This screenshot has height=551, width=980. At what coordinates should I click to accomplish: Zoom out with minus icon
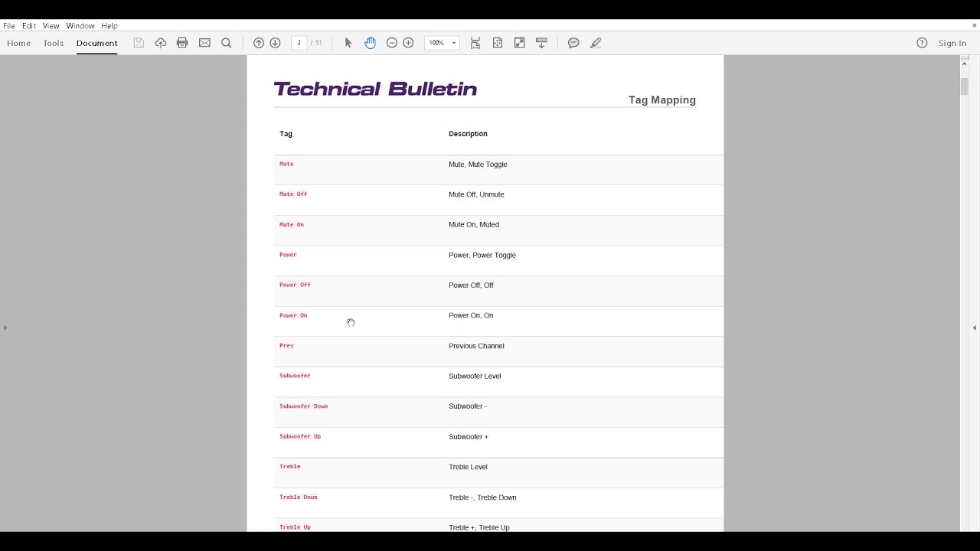tap(392, 43)
